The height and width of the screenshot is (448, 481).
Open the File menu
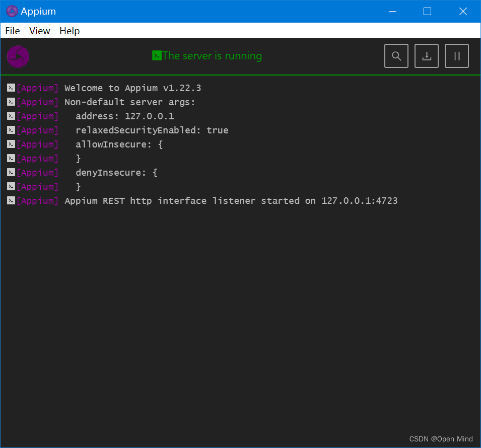pos(12,31)
